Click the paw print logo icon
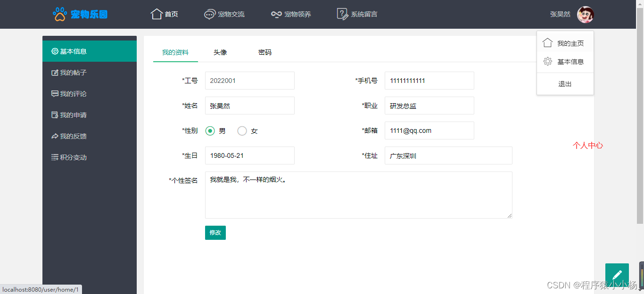 click(60, 14)
